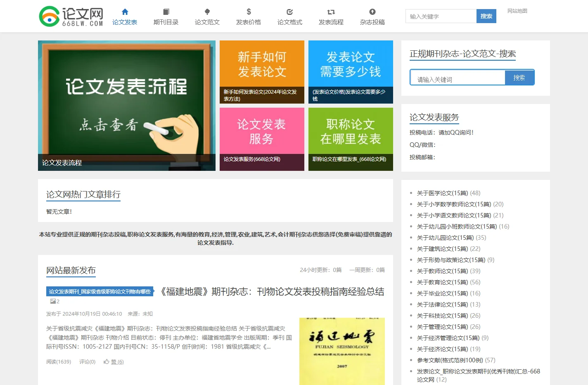Open 关于毕业论文(15篇) category
The width and height of the screenshot is (588, 385).
coord(442,293)
